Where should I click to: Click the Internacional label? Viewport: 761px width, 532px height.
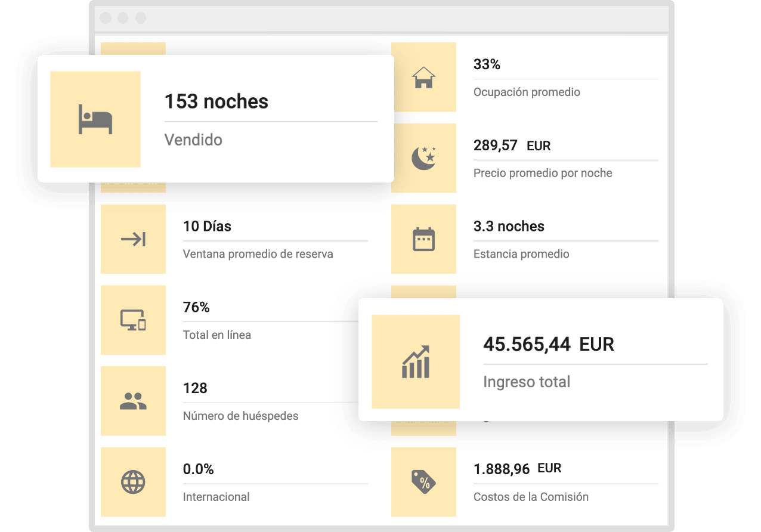coord(216,497)
